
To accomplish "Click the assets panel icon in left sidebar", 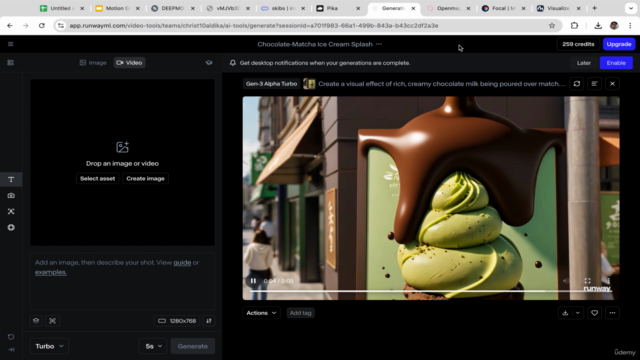I will pyautogui.click(x=11, y=62).
